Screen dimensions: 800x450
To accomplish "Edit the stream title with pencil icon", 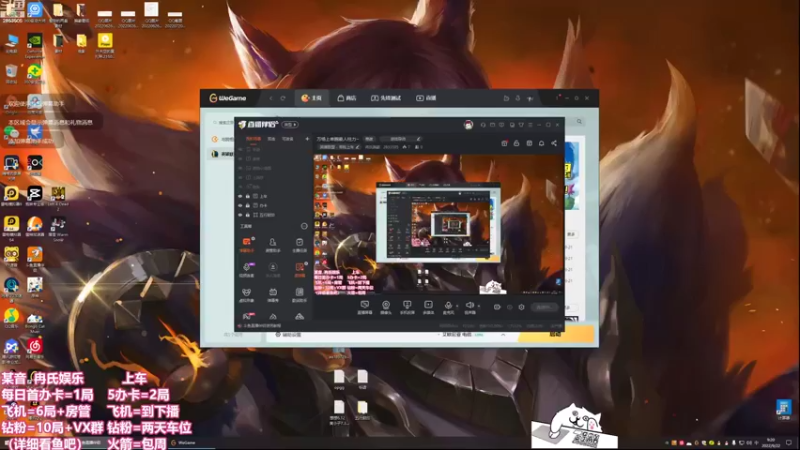I will [419, 139].
